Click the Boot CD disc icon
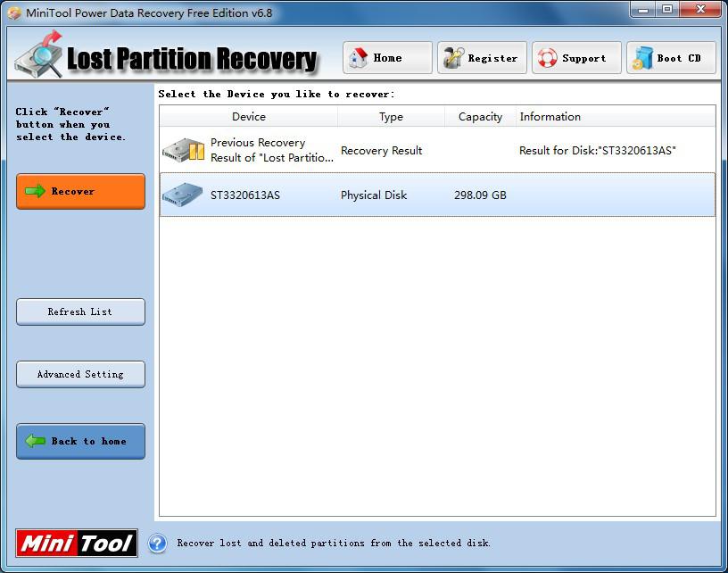 (642, 59)
